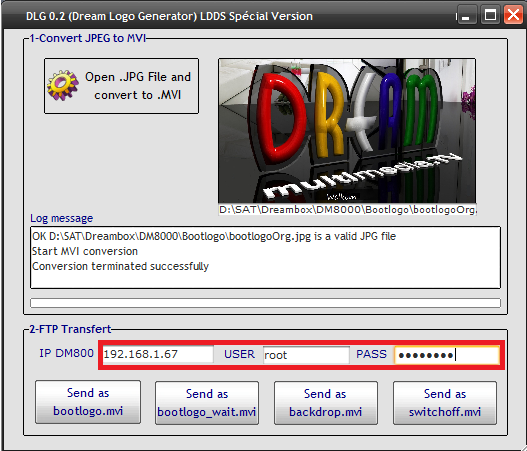Send file as backdrop.mvi

click(326, 403)
